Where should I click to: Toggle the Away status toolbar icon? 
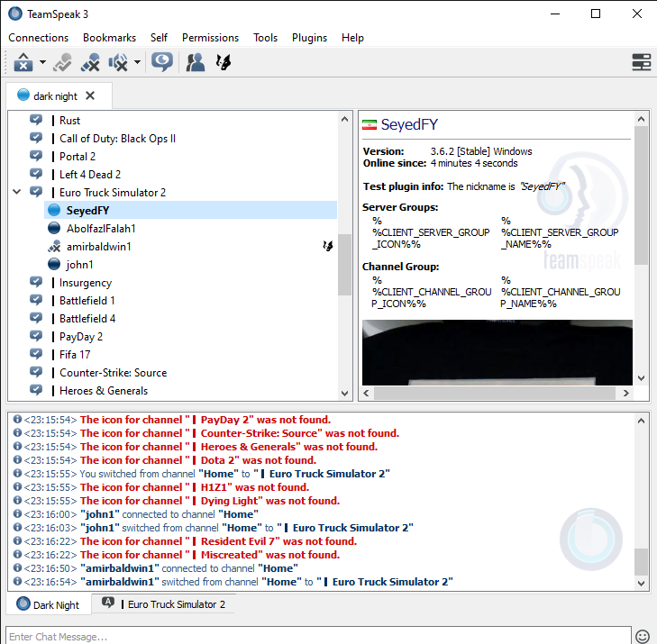[x=62, y=62]
